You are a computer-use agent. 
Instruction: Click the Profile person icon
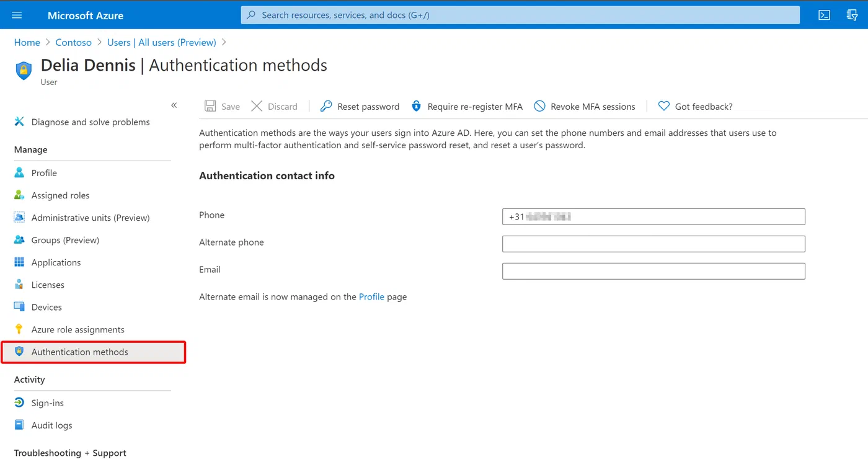[19, 173]
